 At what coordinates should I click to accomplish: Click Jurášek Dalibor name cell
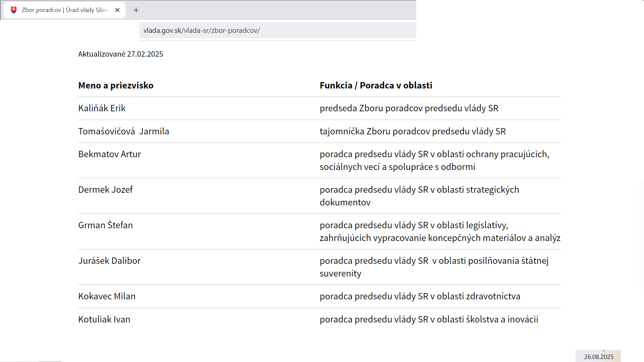point(109,261)
